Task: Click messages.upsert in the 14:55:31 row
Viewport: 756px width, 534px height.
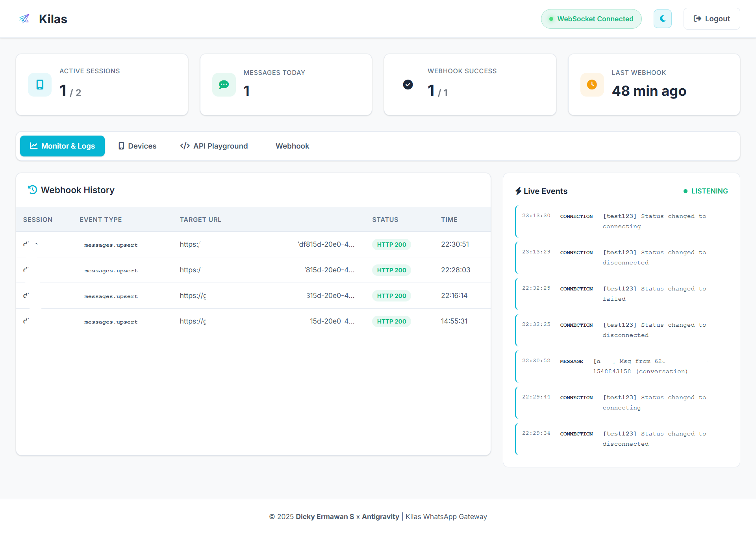Action: coord(111,322)
